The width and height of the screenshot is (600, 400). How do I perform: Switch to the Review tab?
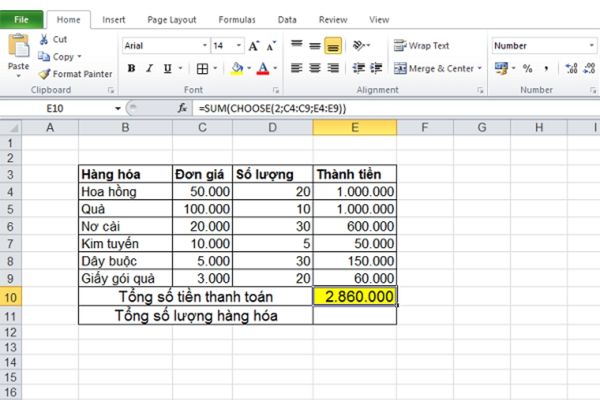tap(333, 20)
